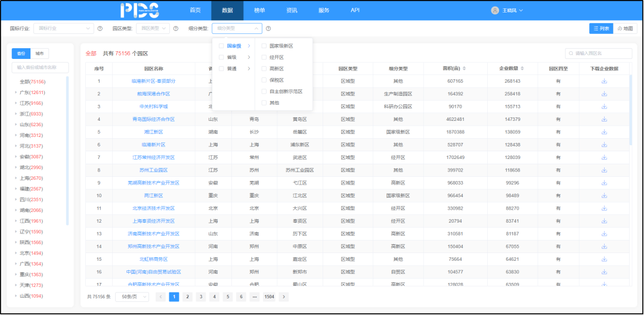Image resolution: width=644 pixels, height=315 pixels.
Task: Click the sort arrows on 企业数量 column
Action: [x=521, y=68]
